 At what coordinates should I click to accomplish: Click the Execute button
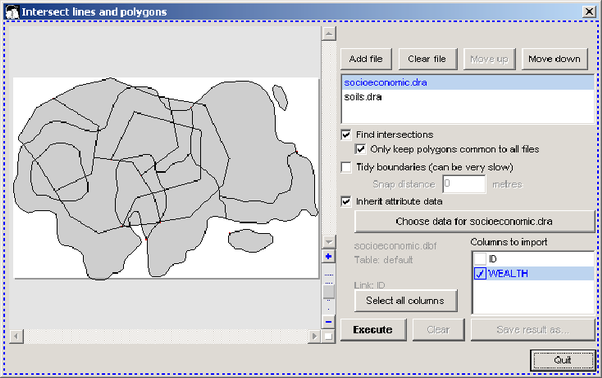(373, 330)
